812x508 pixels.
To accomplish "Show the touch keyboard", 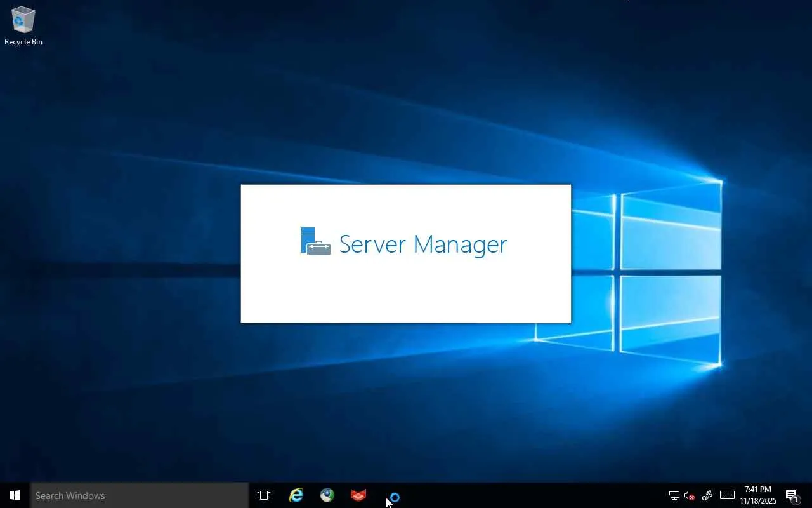I will tap(727, 495).
